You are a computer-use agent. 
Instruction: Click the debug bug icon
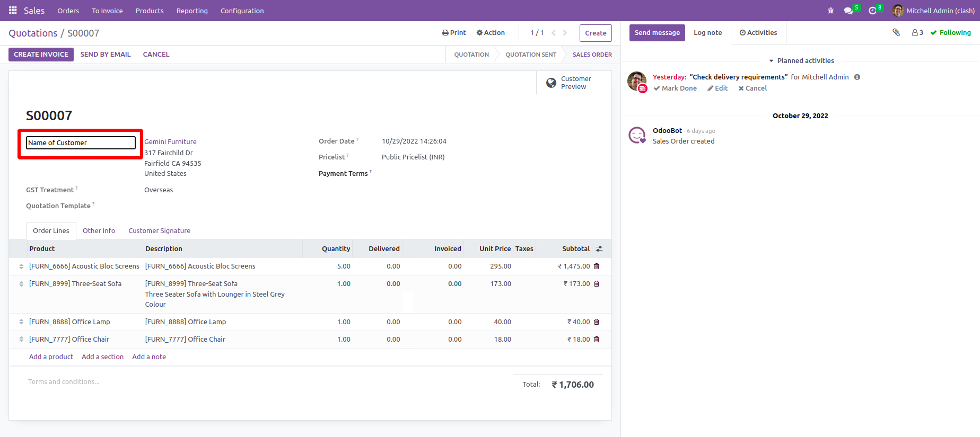coord(830,11)
